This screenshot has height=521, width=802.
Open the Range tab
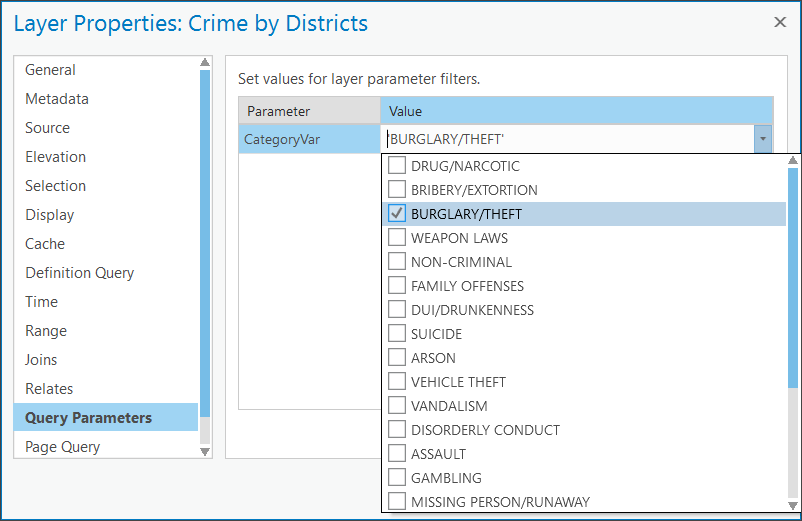[x=106, y=331]
